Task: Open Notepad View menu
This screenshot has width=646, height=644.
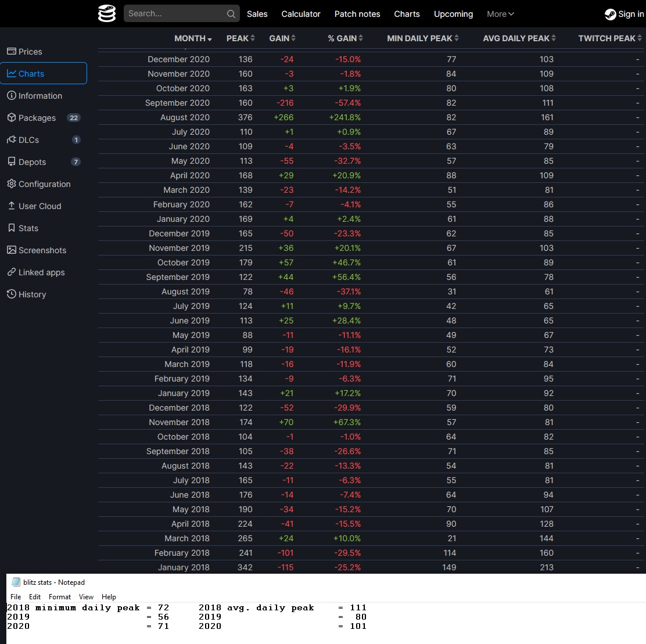Action: (x=86, y=596)
